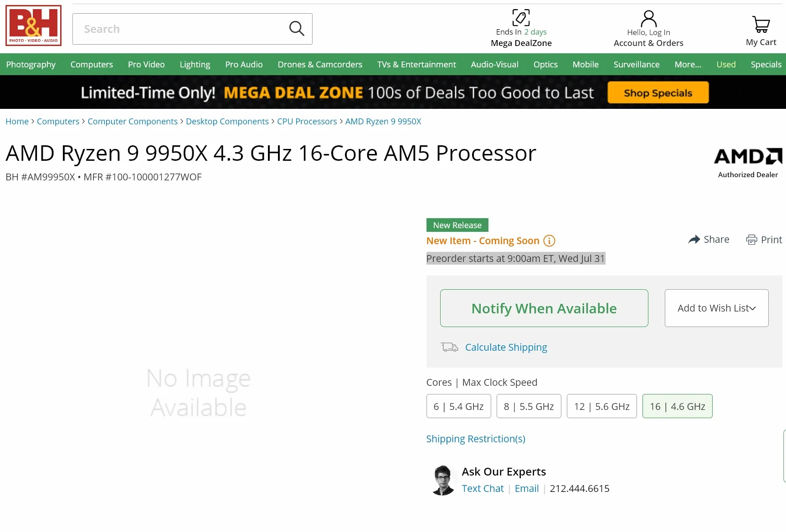Image resolution: width=786 pixels, height=532 pixels.
Task: Click the magnifying glass search icon
Action: click(x=297, y=29)
